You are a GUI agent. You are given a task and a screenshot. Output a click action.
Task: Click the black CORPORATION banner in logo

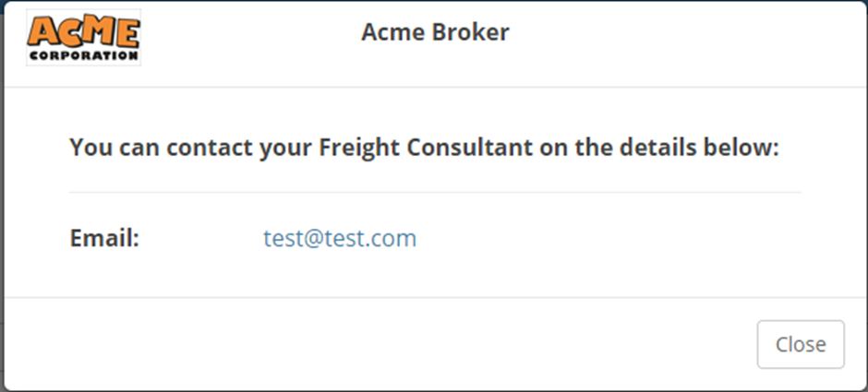83,55
